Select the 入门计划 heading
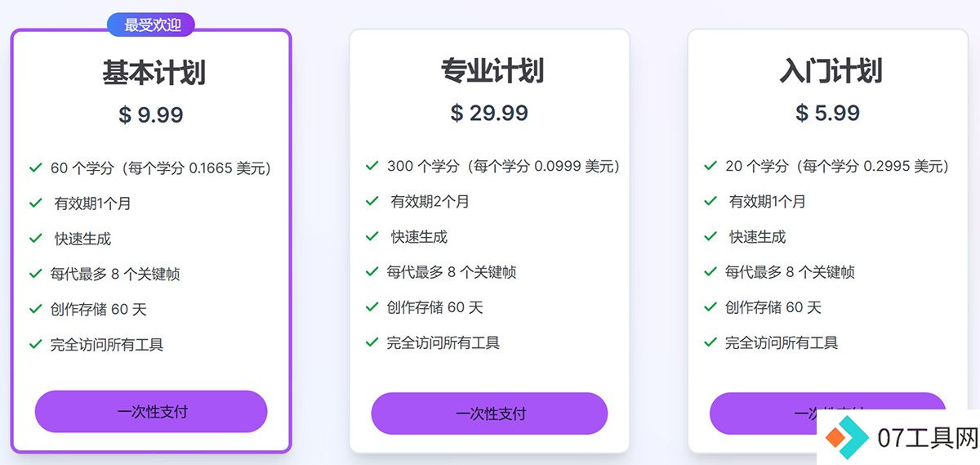This screenshot has width=980, height=465. coord(831,71)
